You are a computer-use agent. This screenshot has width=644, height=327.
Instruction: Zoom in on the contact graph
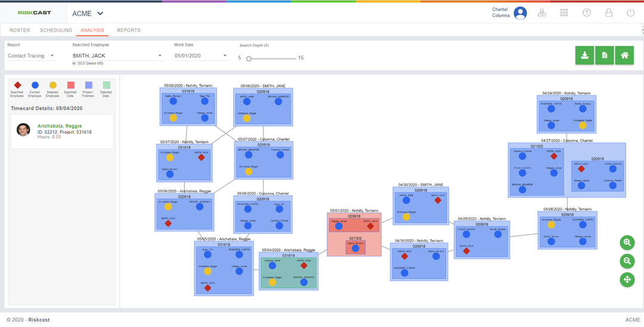coord(627,243)
